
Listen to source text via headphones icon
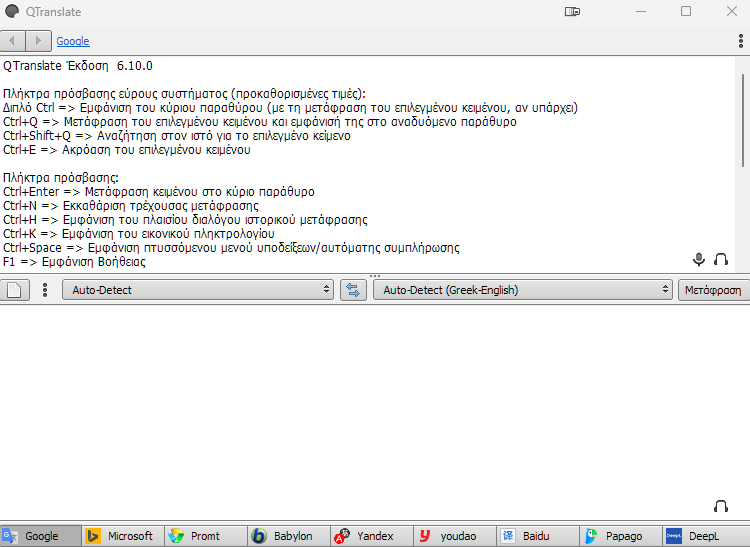721,259
